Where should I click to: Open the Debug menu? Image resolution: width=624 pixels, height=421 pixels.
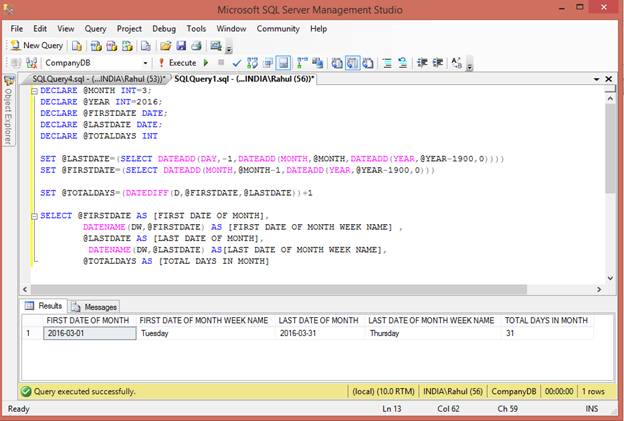point(164,29)
